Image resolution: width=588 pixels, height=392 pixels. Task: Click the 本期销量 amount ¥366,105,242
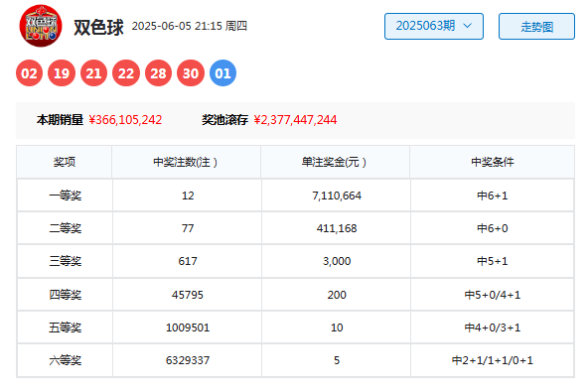[x=125, y=120]
